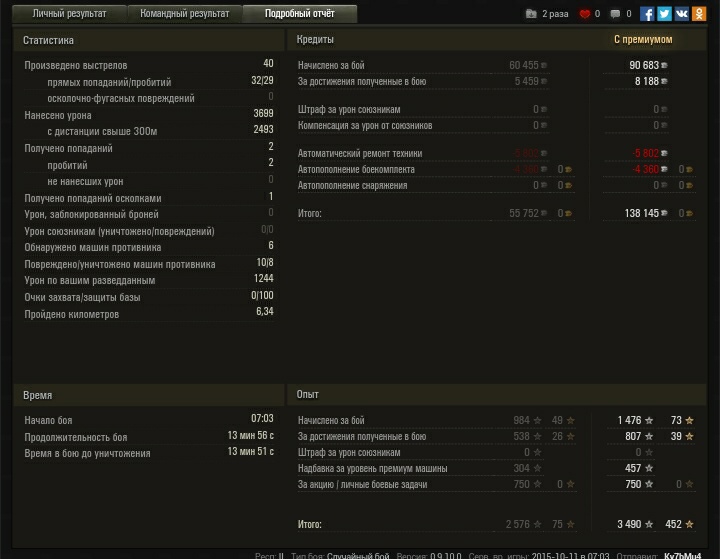Open uploader profile Ky7bMu4
Viewport: 720px width, 559px height.
[682, 555]
